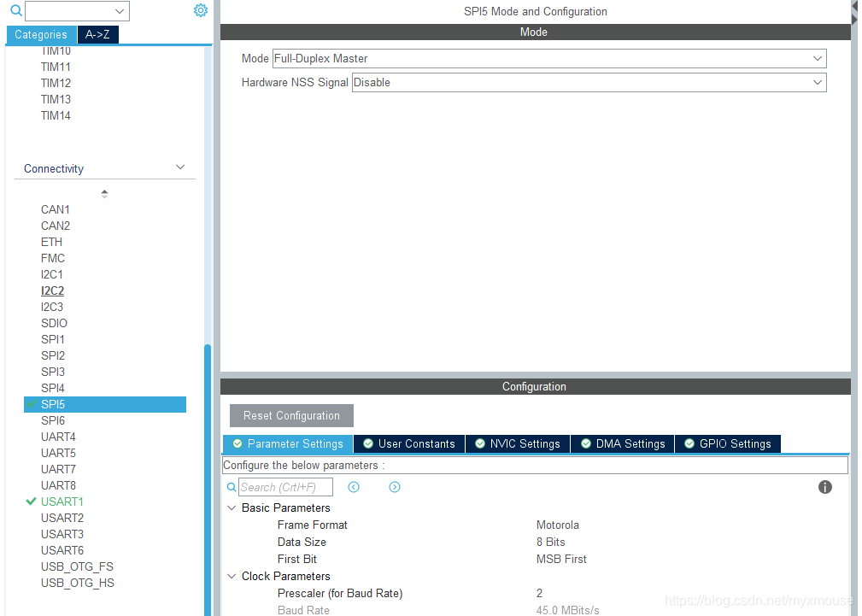Viewport: 862px width, 616px height.
Task: Select SDIO in Connectivity list
Action: [x=54, y=323]
